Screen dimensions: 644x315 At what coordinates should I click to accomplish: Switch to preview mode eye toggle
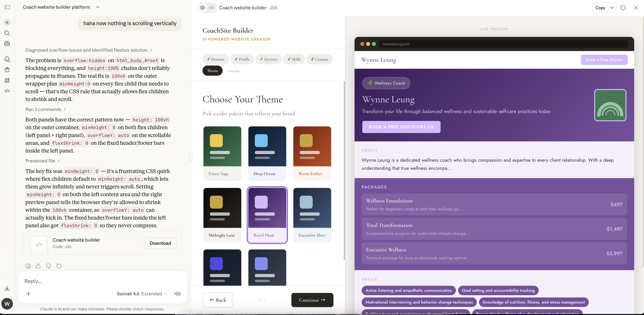[202, 8]
